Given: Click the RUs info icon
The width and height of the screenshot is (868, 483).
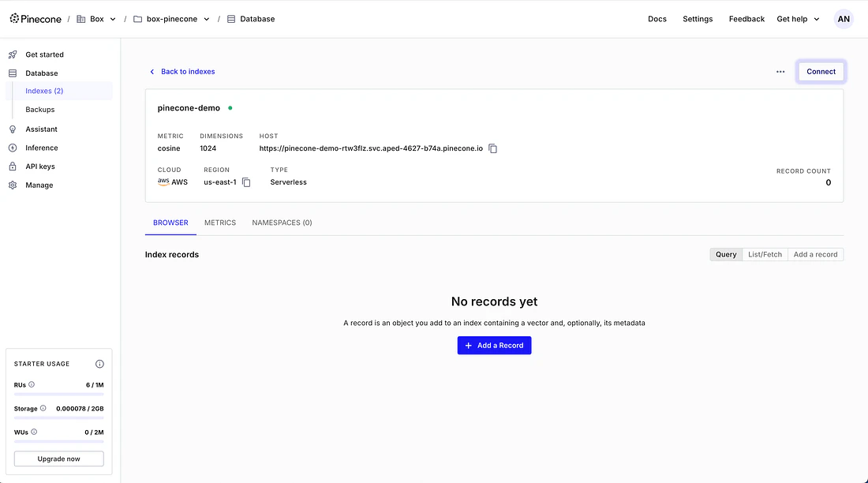Looking at the screenshot, I should click(32, 384).
